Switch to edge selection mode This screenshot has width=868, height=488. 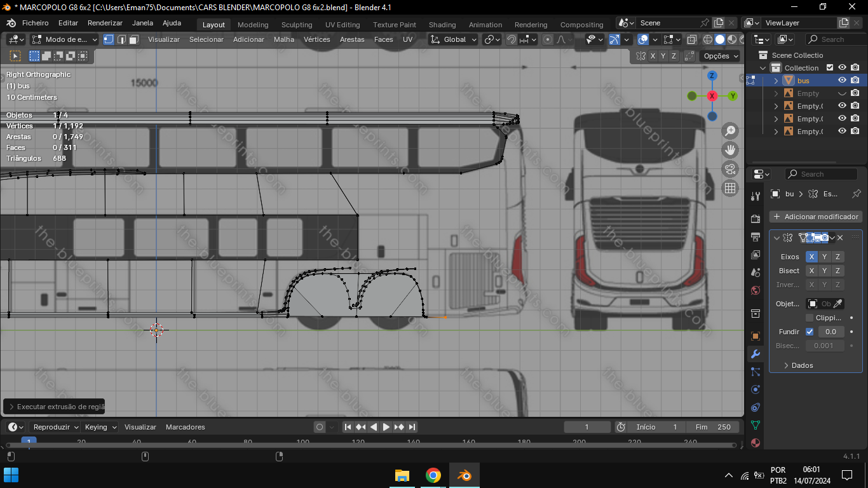[x=121, y=39]
